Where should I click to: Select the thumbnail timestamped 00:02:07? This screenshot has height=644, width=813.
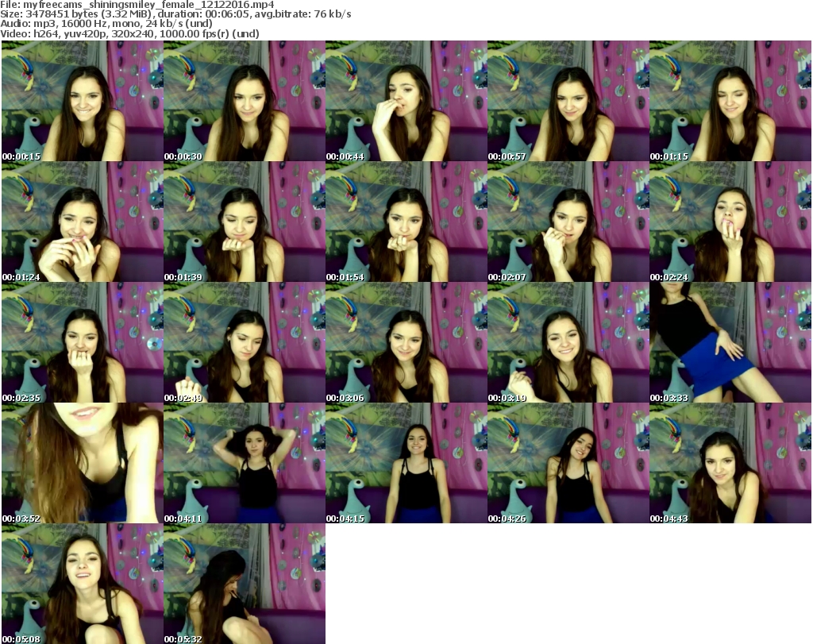coord(568,222)
